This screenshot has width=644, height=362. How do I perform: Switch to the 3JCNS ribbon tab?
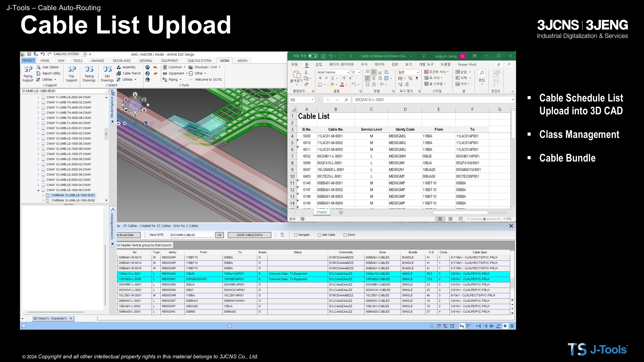225,61
